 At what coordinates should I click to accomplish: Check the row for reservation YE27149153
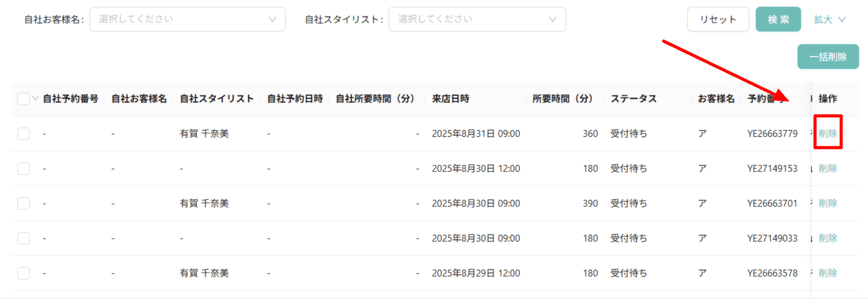[23, 168]
